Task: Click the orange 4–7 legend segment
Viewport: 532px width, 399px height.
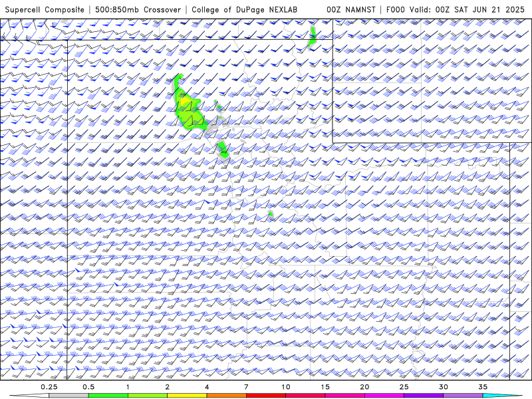Action: click(226, 396)
